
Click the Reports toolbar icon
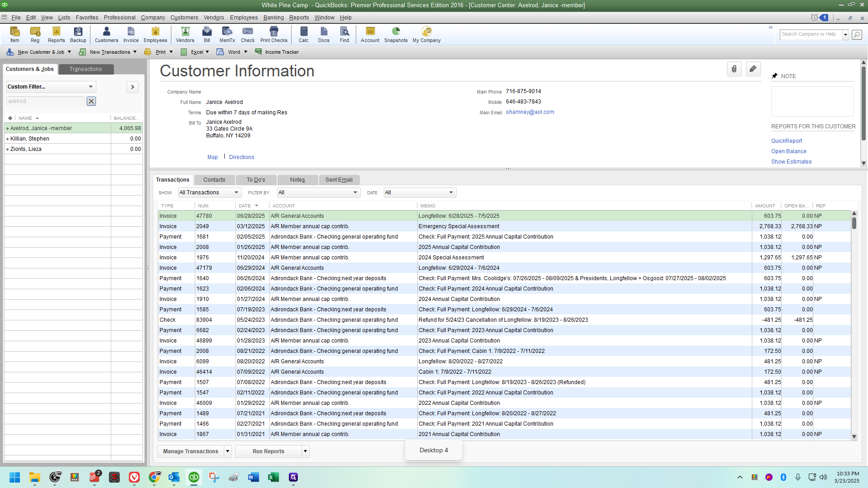(57, 34)
